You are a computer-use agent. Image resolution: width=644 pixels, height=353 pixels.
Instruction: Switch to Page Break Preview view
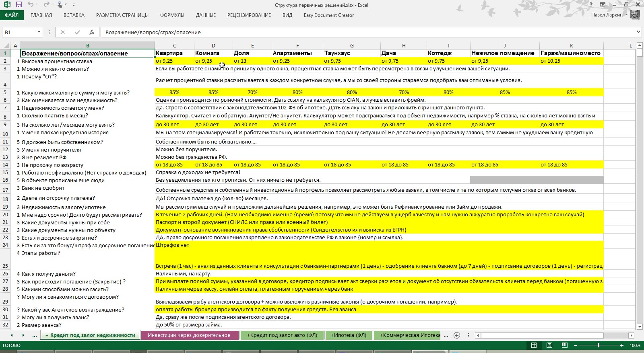[x=565, y=345]
